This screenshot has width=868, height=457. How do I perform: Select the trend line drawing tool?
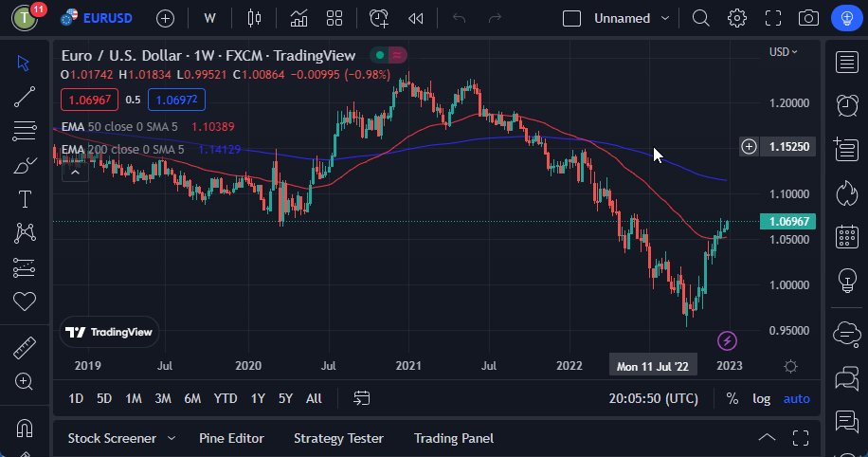25,97
